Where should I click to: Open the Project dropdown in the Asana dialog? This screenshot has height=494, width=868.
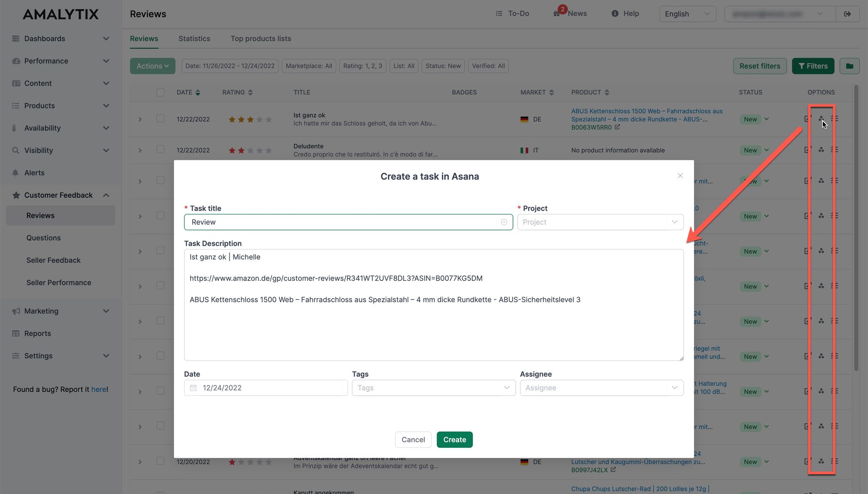pyautogui.click(x=600, y=222)
